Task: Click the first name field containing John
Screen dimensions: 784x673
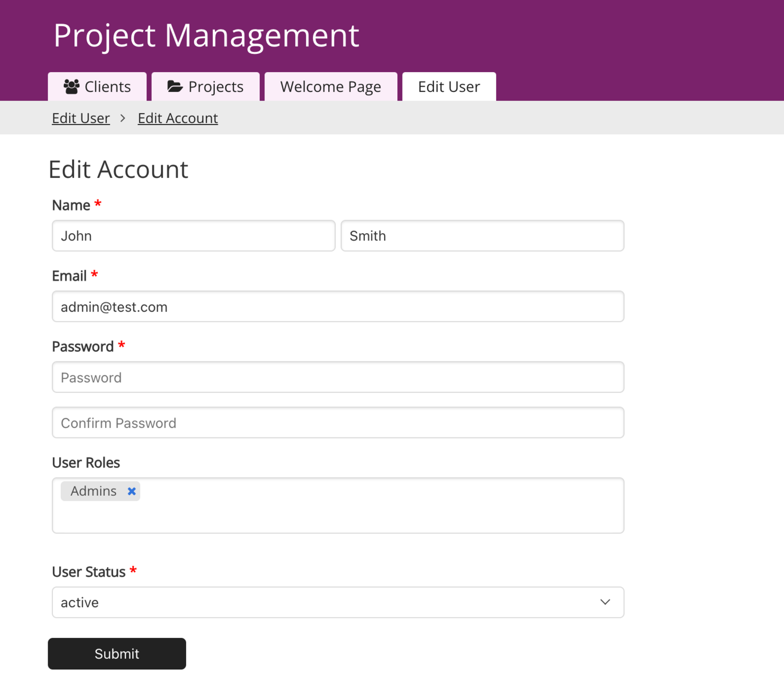Action: pos(193,236)
